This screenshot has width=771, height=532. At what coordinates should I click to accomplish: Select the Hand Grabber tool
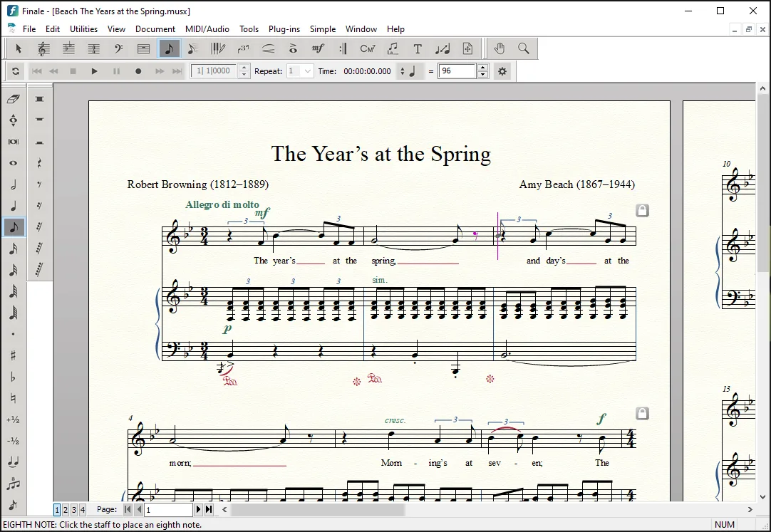coord(499,48)
